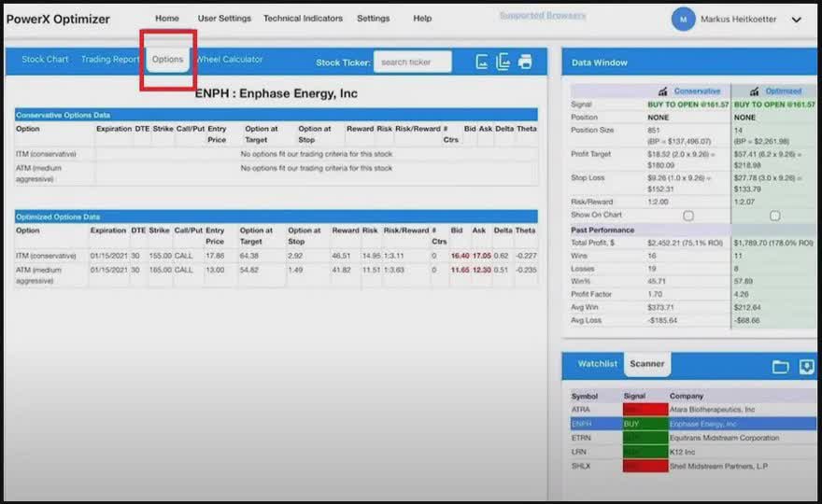Select the ATRA row in the scanner list
The image size is (822, 504).
tap(693, 410)
